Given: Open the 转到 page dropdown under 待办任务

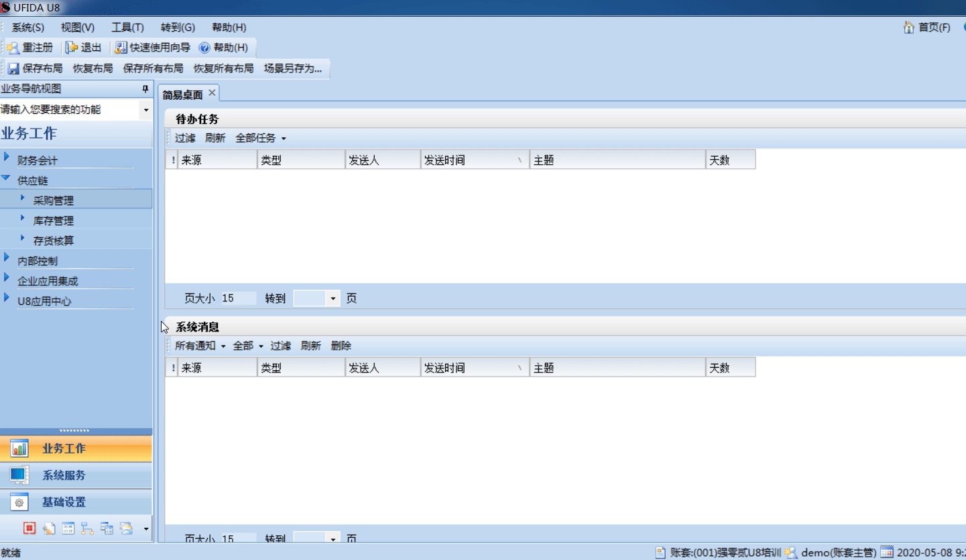Looking at the screenshot, I should pos(333,299).
